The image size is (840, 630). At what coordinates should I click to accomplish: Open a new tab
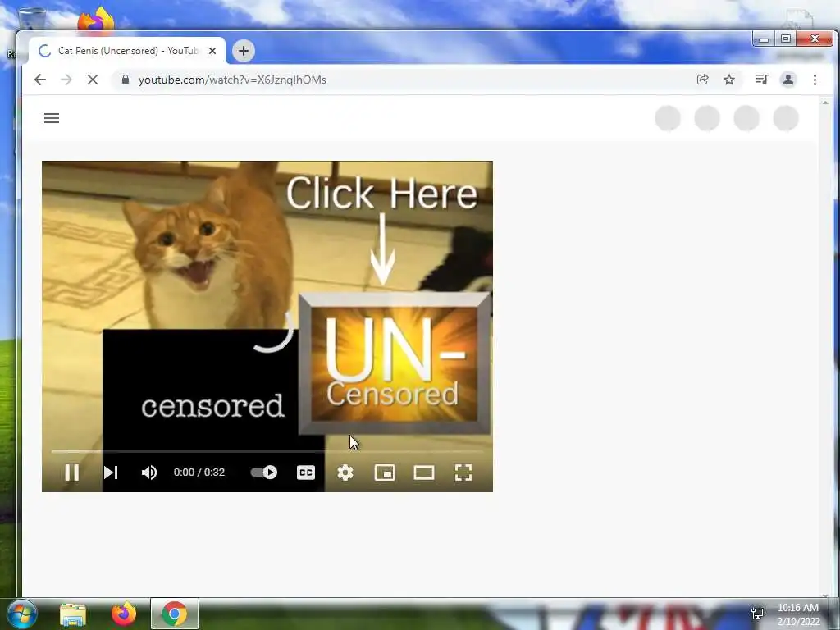243,51
